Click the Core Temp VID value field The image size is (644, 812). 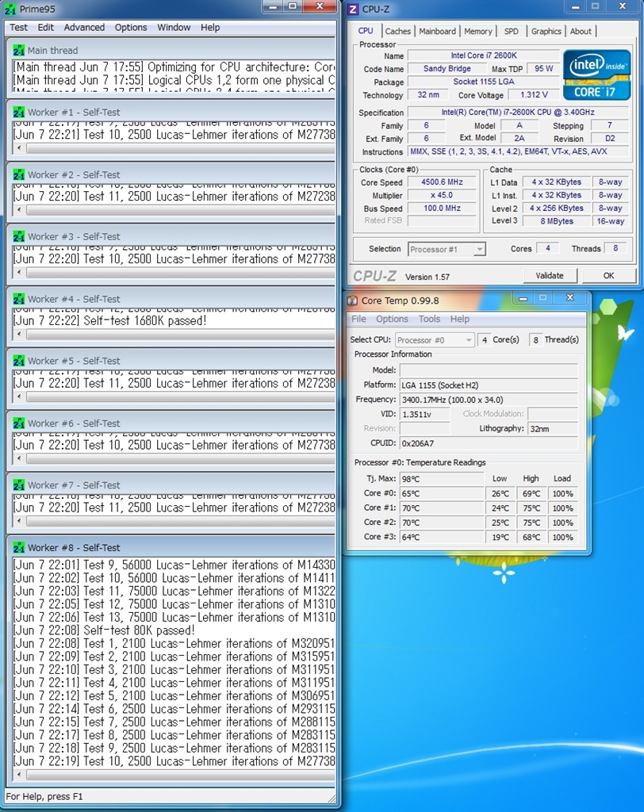click(x=424, y=414)
